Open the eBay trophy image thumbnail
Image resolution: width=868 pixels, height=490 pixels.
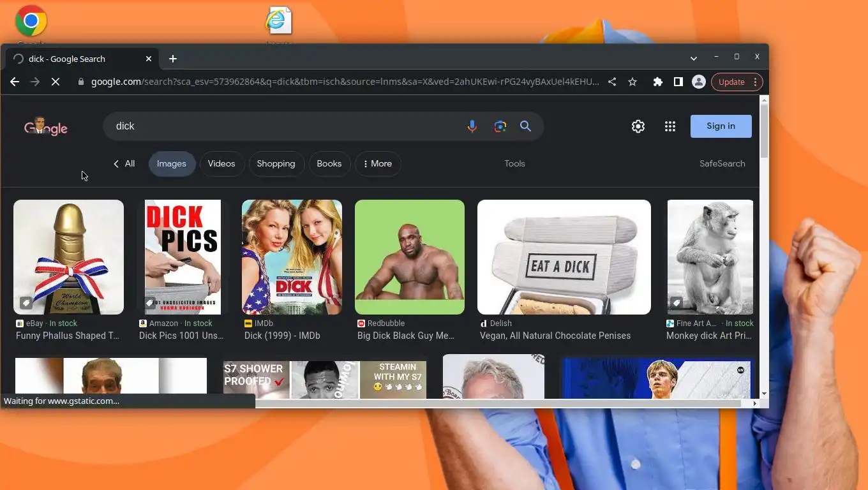click(68, 257)
